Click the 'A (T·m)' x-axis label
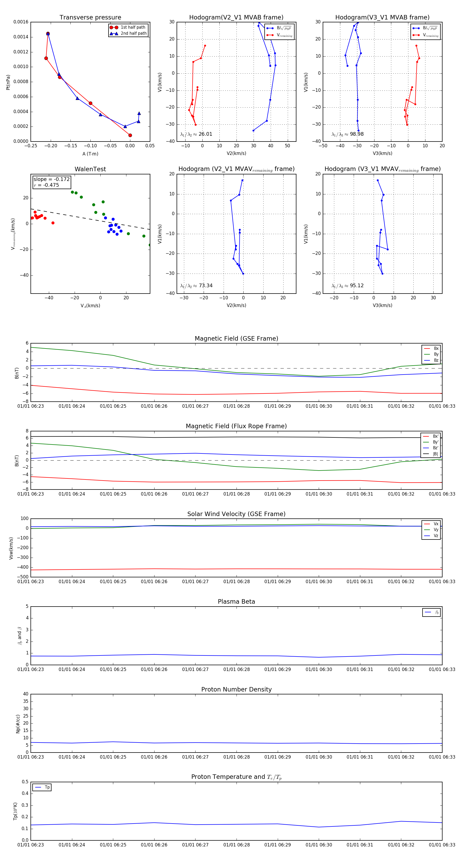 coord(90,154)
